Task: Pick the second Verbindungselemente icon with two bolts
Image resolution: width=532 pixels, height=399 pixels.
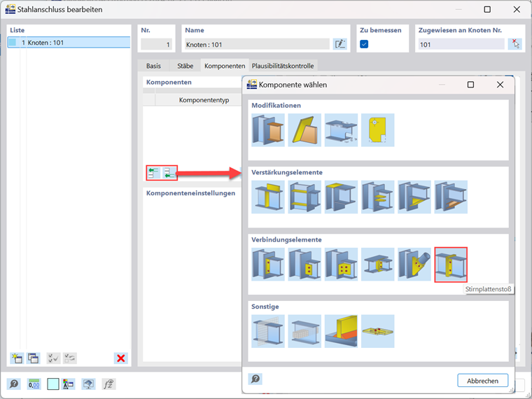Action: pyautogui.click(x=304, y=265)
